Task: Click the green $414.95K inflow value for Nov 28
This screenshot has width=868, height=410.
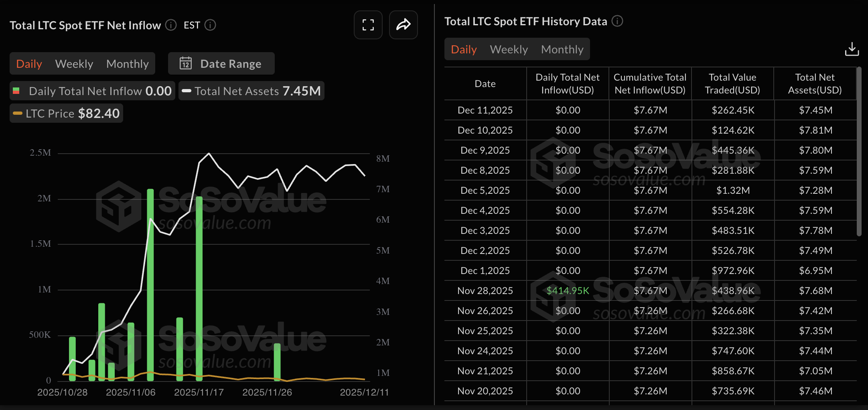Action: click(567, 290)
